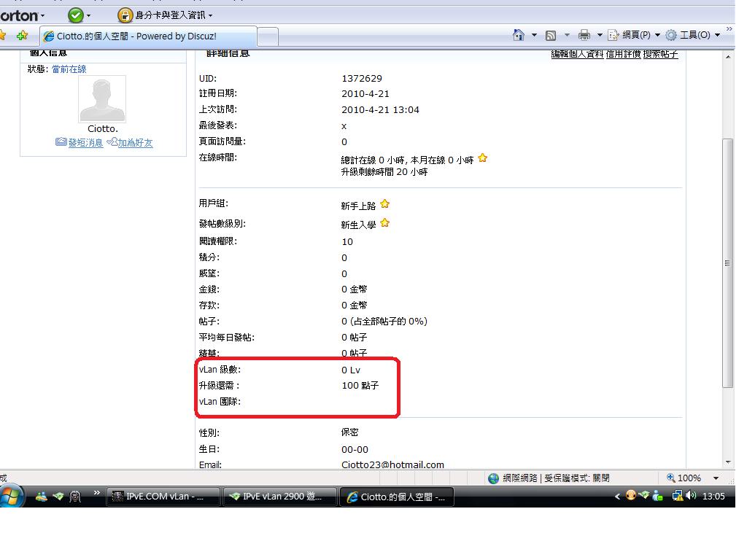Click the UID value 1372629
This screenshot has width=747, height=560.
362,79
